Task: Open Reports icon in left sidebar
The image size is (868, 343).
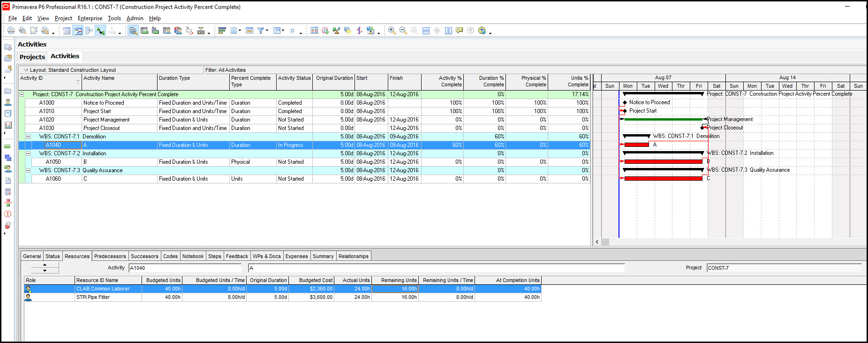Action: (8, 113)
